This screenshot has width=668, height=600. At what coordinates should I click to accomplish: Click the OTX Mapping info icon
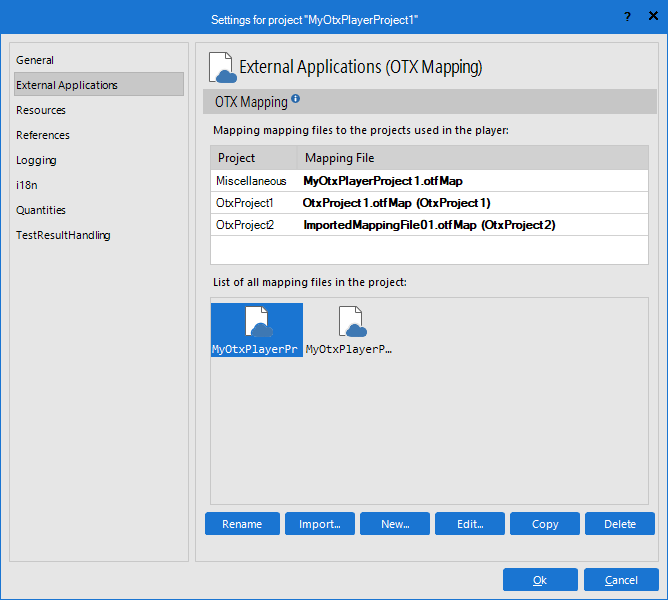(296, 99)
